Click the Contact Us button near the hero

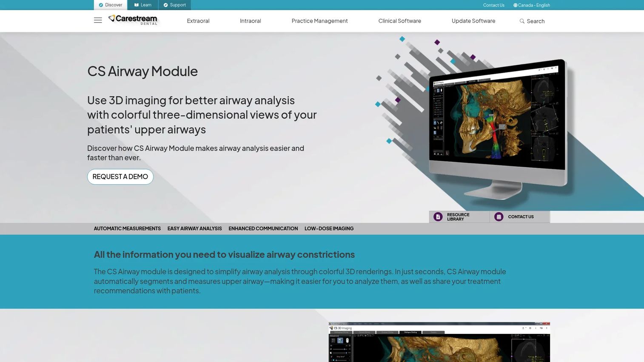[520, 217]
